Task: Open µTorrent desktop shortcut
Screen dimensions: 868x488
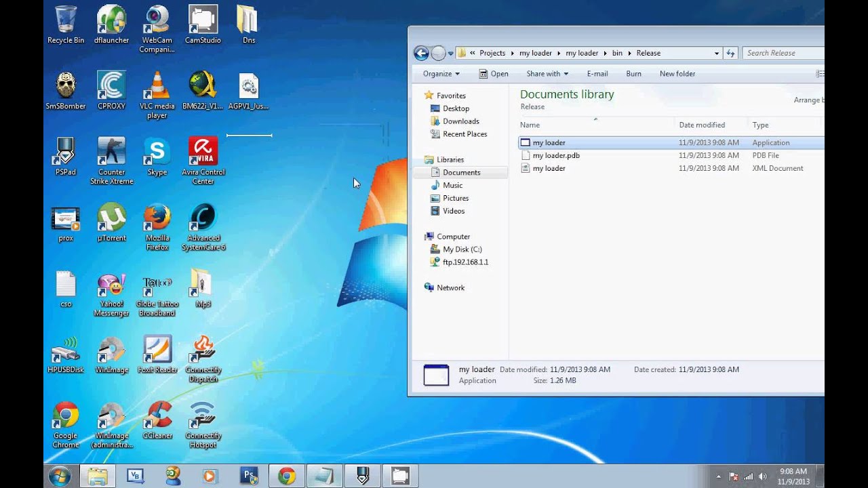Action: pyautogui.click(x=112, y=222)
